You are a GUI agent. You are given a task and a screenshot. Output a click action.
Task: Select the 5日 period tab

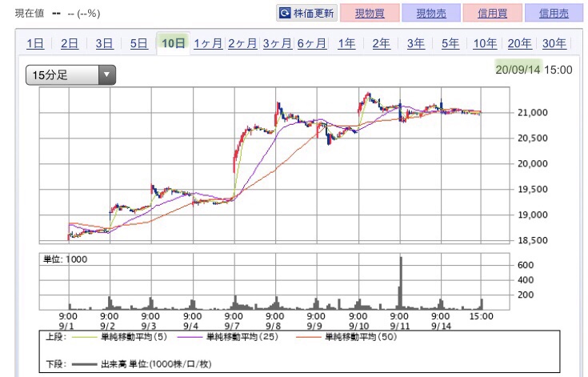138,43
